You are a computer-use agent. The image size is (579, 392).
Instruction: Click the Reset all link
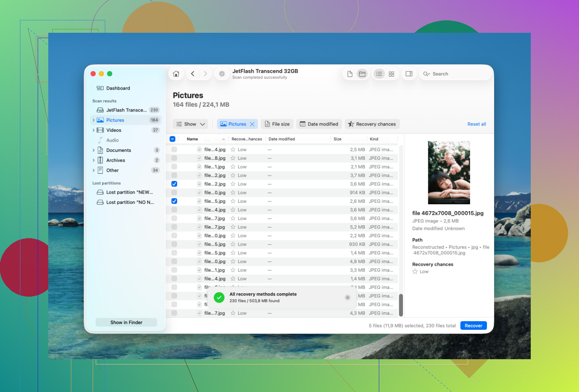pos(476,124)
